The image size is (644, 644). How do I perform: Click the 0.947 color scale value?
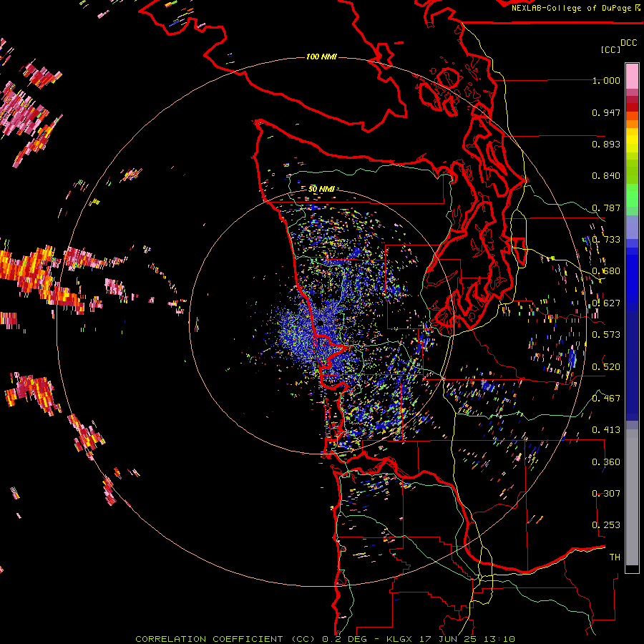coord(606,112)
